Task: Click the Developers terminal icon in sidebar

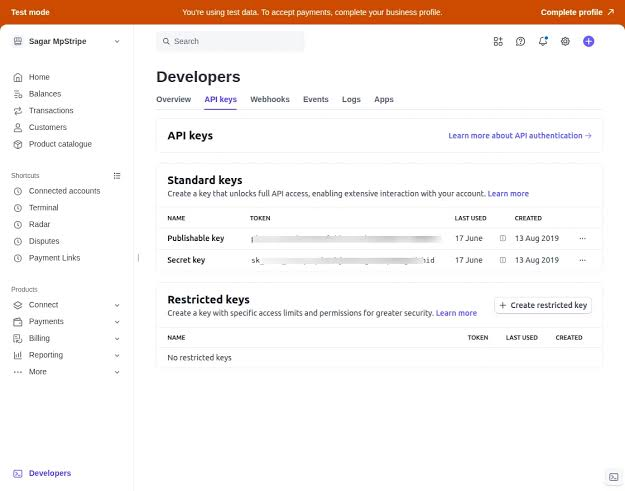Action: pyautogui.click(x=18, y=473)
